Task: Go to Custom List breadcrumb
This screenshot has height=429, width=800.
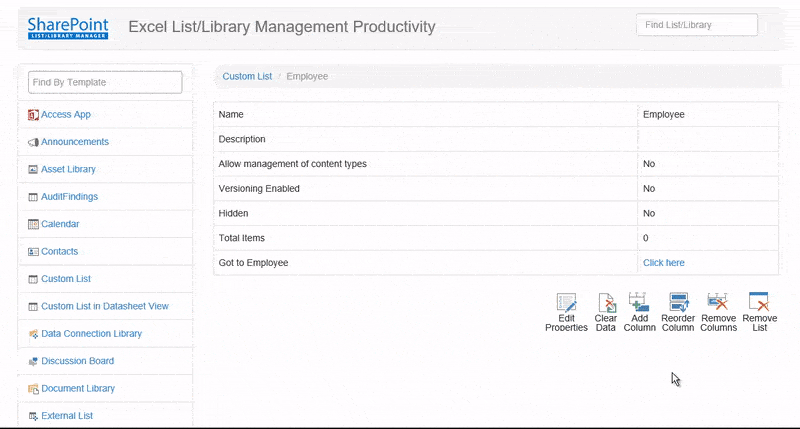Action: point(247,77)
